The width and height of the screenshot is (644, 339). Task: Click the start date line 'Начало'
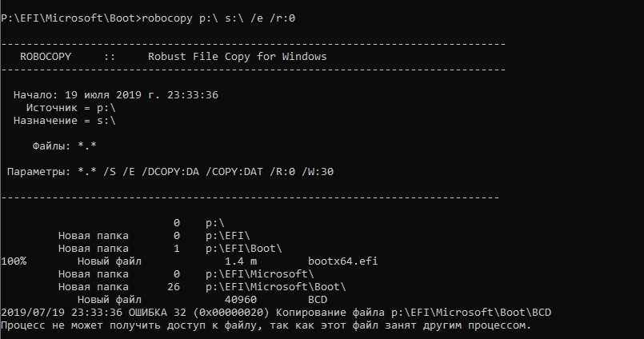pos(116,95)
